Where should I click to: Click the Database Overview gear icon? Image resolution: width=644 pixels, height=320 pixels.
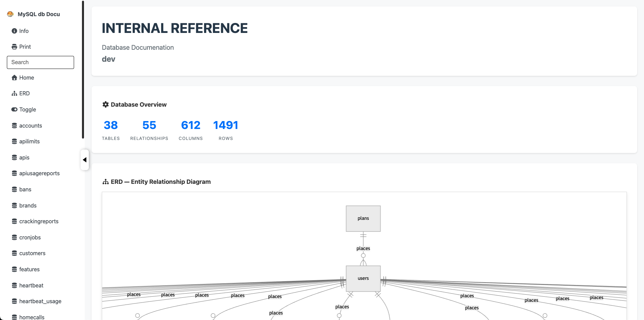point(106,105)
